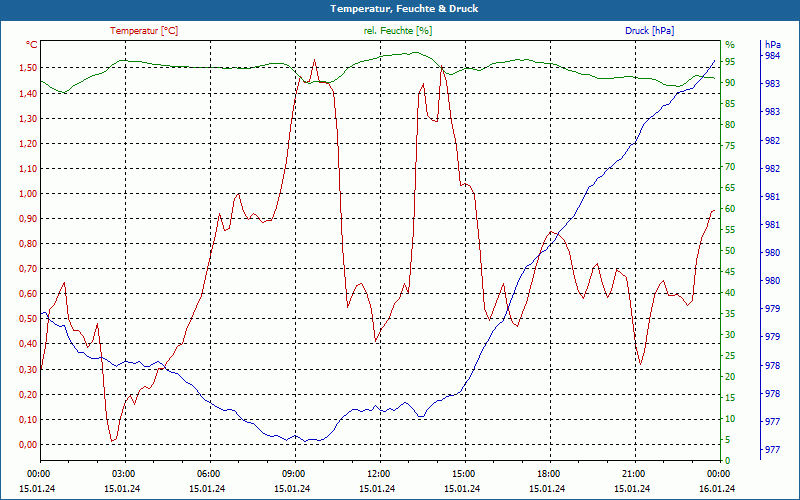Click the chart title Temperatur, Feuchte & Druck

click(x=404, y=9)
